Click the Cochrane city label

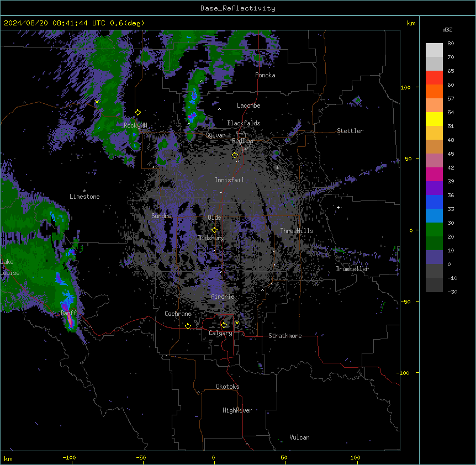tap(178, 314)
